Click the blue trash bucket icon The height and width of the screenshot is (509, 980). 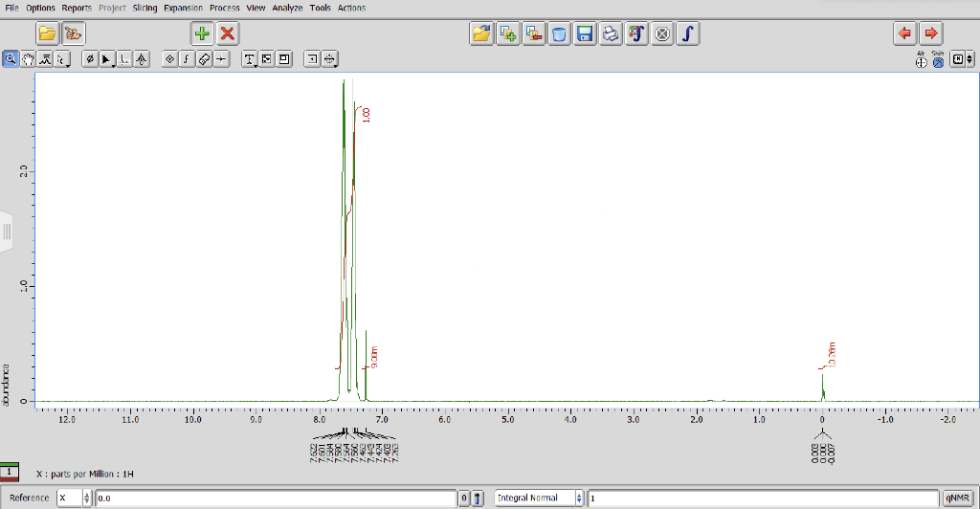pos(559,33)
